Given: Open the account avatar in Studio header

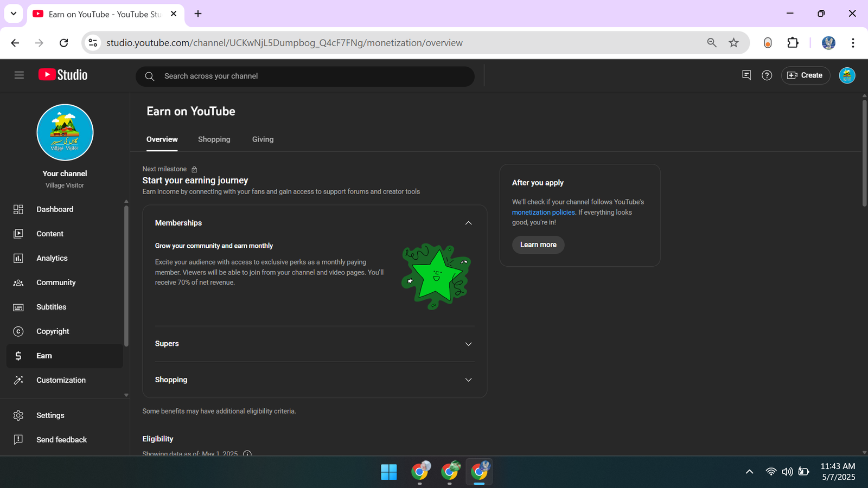Looking at the screenshot, I should 847,75.
